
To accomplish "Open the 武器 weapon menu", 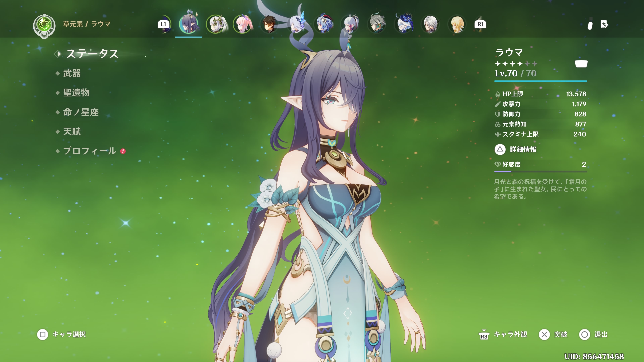I will (x=72, y=73).
